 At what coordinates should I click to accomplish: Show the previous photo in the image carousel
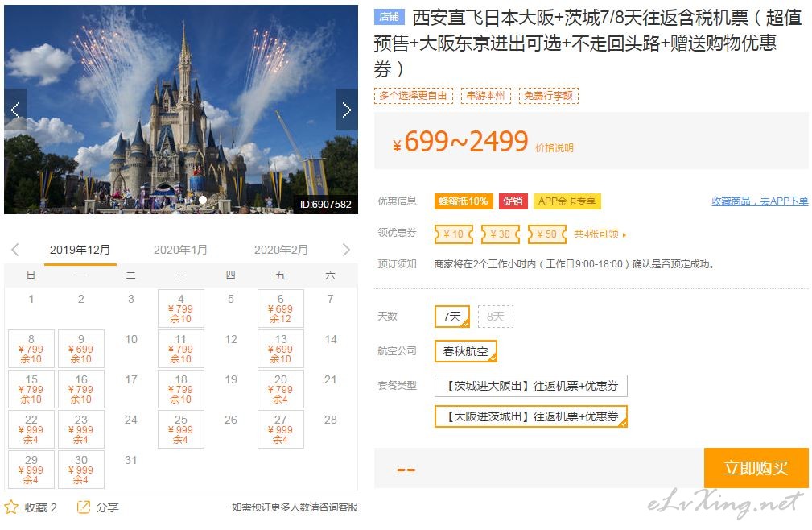(15, 110)
